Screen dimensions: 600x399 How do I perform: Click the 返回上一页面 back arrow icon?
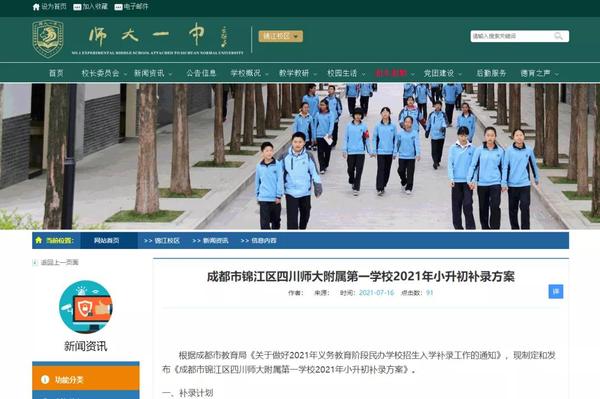[x=35, y=262]
